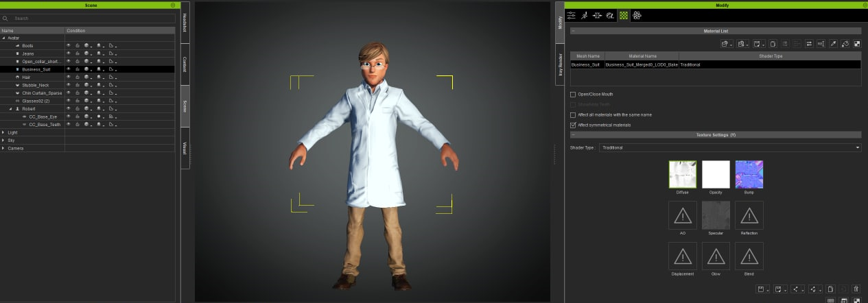Click the Material Name column header
Screen dimensions: 868x303
click(642, 56)
